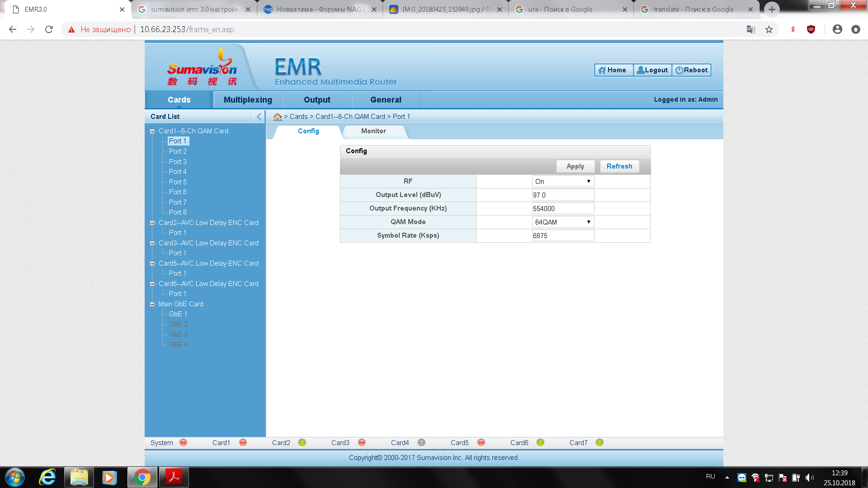
Task: Click the System status indicator light
Action: (x=183, y=443)
